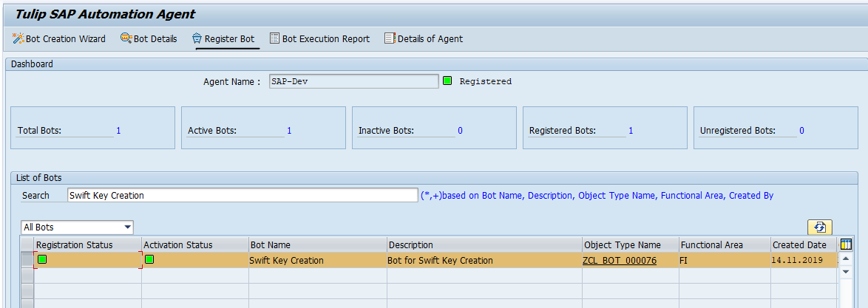Sort by Registration Status column header
Screen dimensions: 868x308
(x=87, y=245)
